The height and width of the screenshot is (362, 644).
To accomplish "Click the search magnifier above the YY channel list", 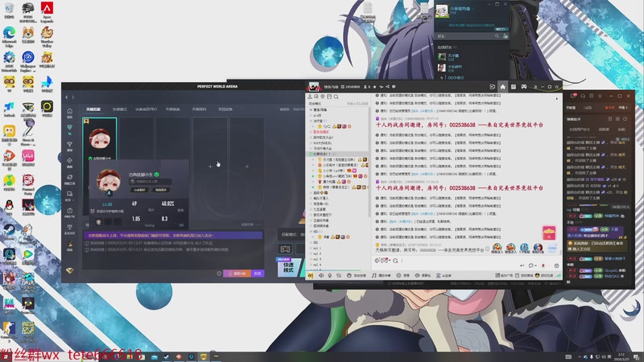I will pyautogui.click(x=336, y=97).
